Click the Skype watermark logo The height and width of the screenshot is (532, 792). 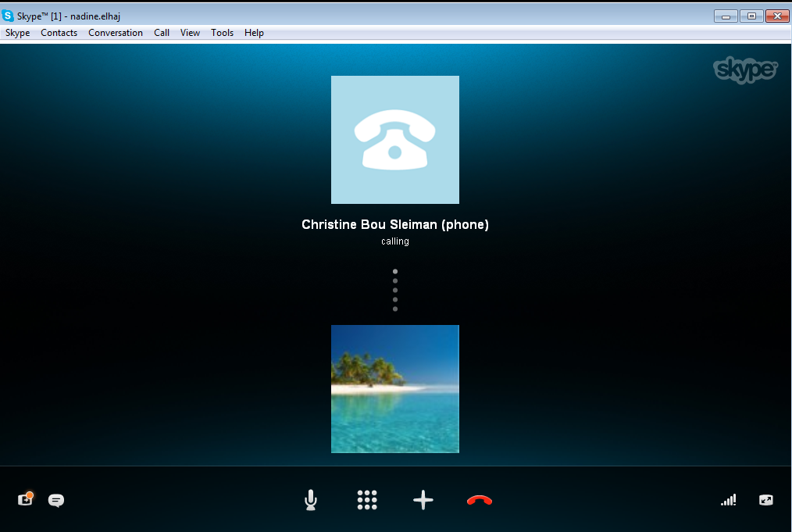point(744,70)
